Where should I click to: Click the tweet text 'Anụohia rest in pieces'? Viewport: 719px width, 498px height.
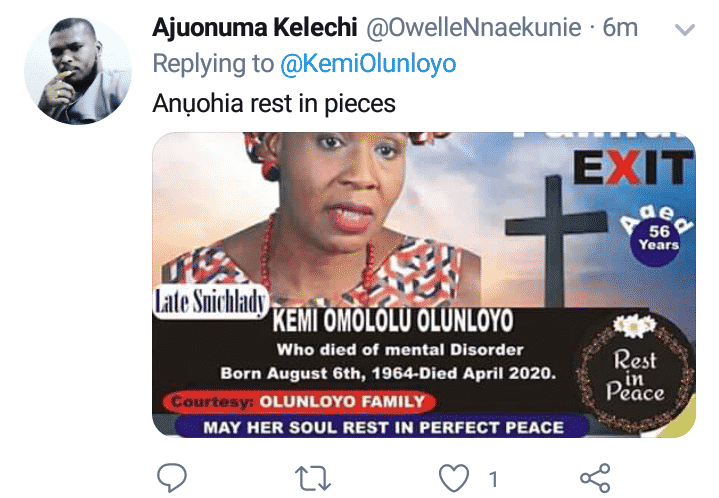click(x=274, y=103)
